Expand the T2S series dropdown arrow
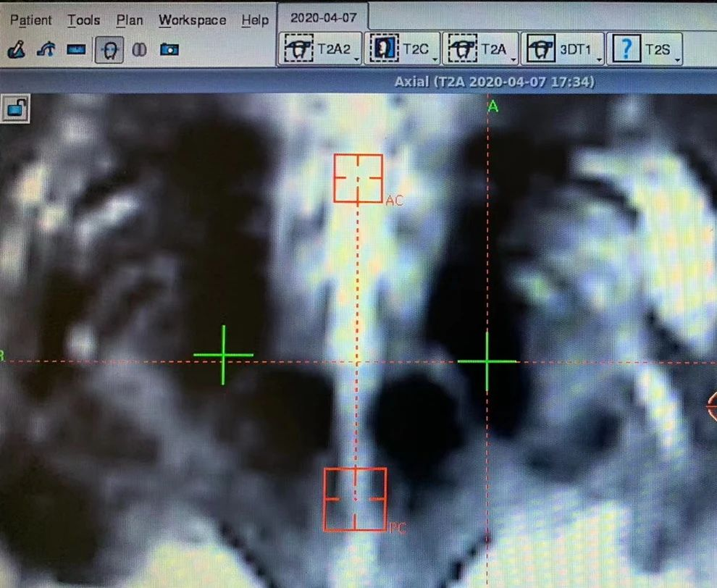The height and width of the screenshot is (588, 717). tap(677, 60)
